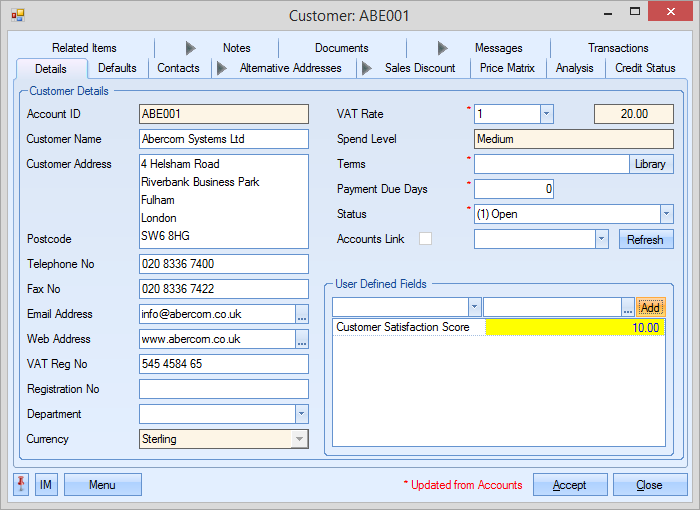Click the application icon in title bar

coord(17,15)
